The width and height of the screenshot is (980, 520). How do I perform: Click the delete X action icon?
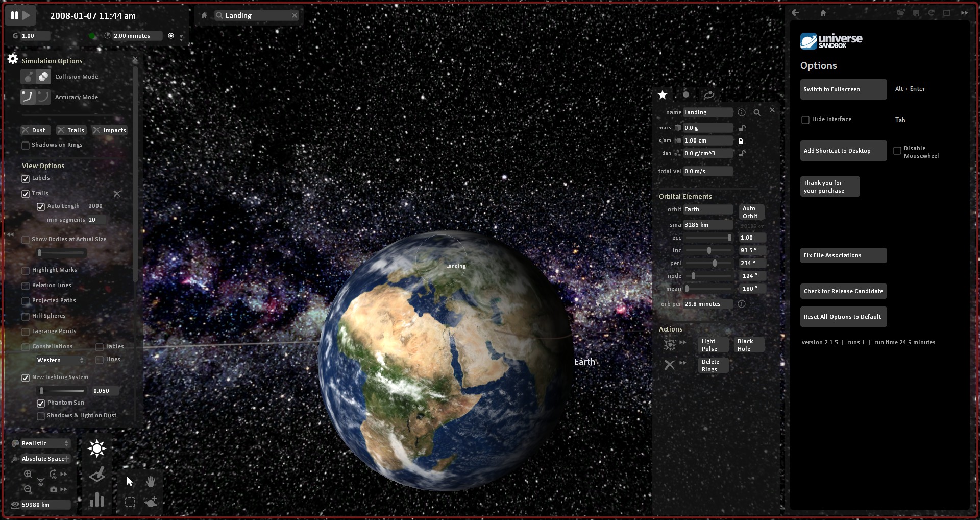670,365
